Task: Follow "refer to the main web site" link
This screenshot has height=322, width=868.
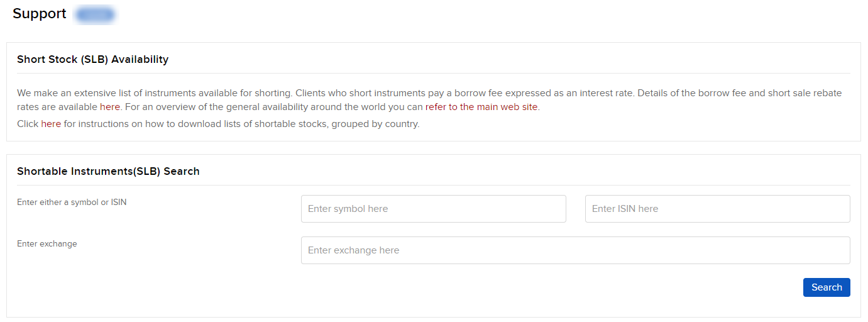Action: (x=481, y=107)
